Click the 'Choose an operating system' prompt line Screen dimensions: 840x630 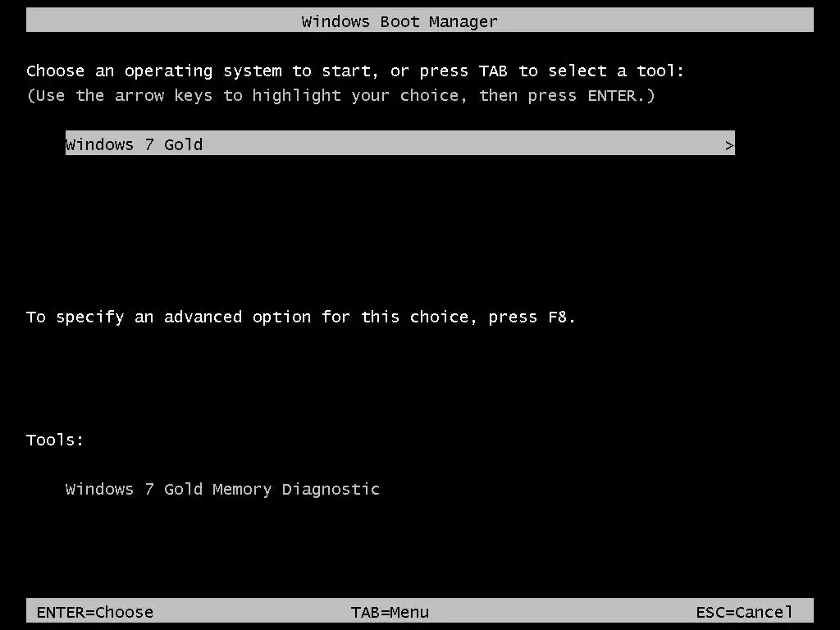[x=355, y=71]
